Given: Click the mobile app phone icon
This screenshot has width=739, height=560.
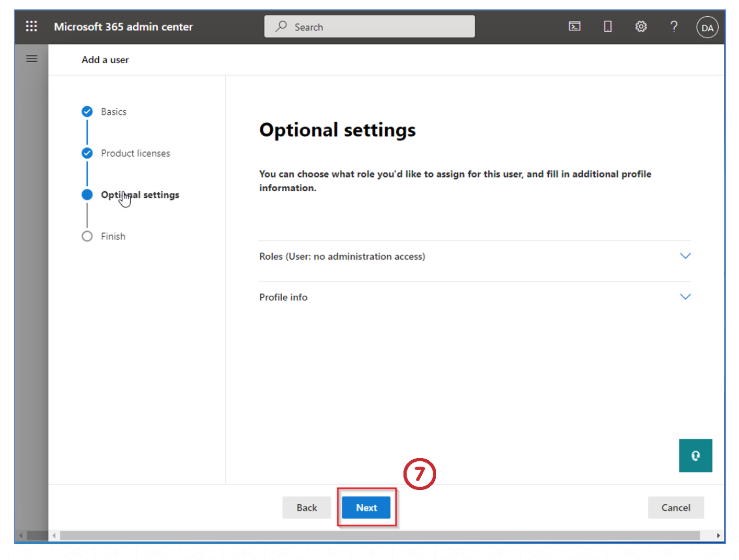Looking at the screenshot, I should pos(607,27).
